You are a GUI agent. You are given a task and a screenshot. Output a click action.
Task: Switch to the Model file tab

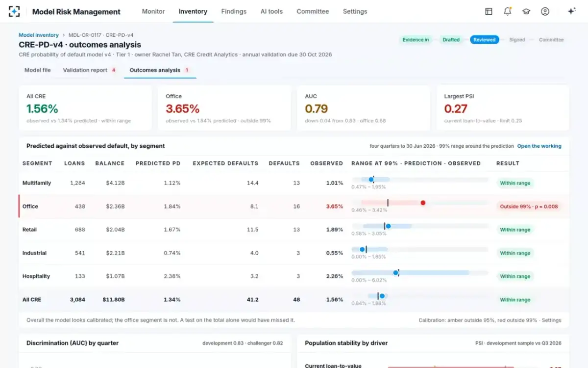[37, 70]
